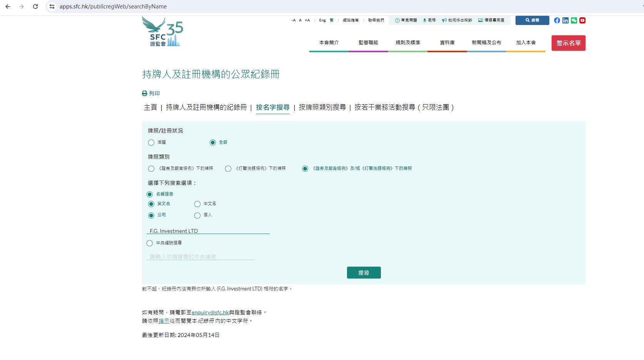Open the 監管職能 menu
644x360 pixels.
pos(369,43)
